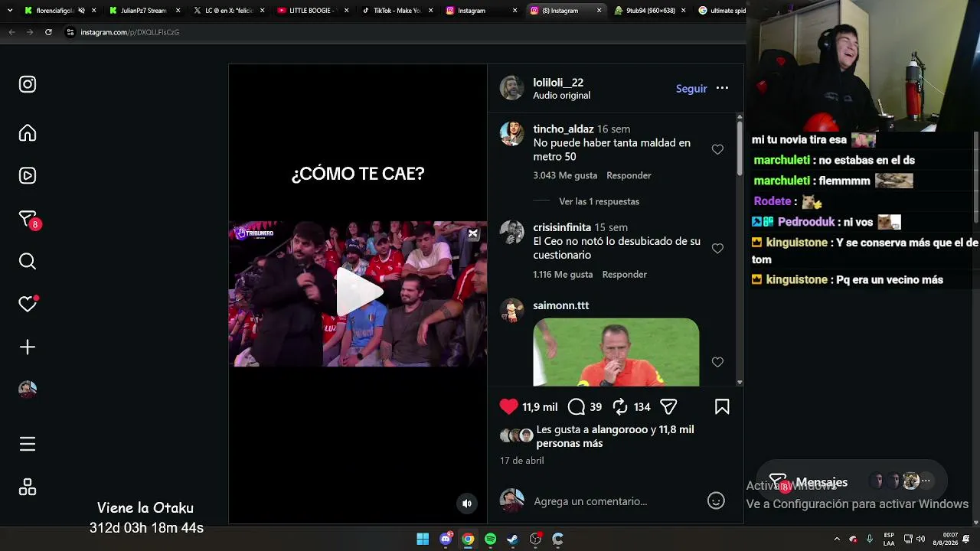Like crisisinfinita's comment
The width and height of the screenshot is (980, 551).
[x=717, y=249]
